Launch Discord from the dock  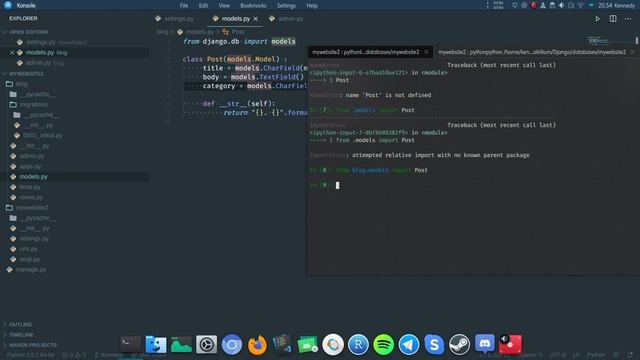pyautogui.click(x=484, y=344)
